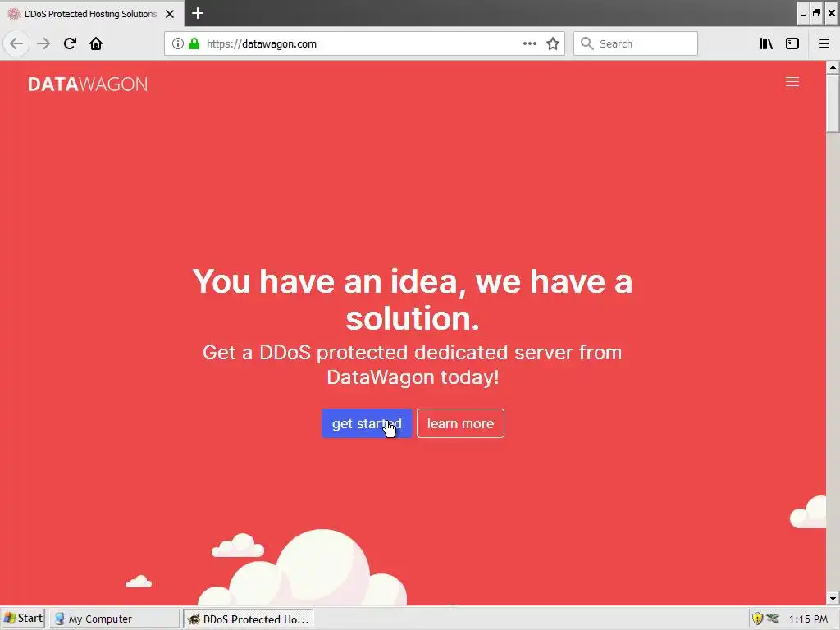
Task: Click the browser forward arrow
Action: pyautogui.click(x=43, y=43)
